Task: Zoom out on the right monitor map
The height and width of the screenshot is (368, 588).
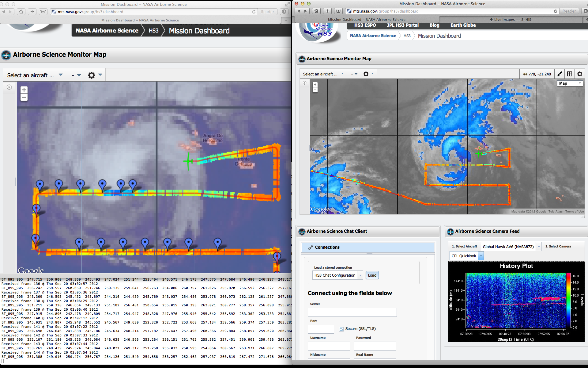Action: point(315,90)
